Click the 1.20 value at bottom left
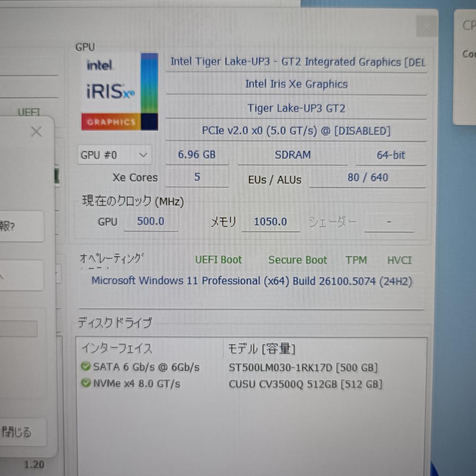 [x=34, y=465]
